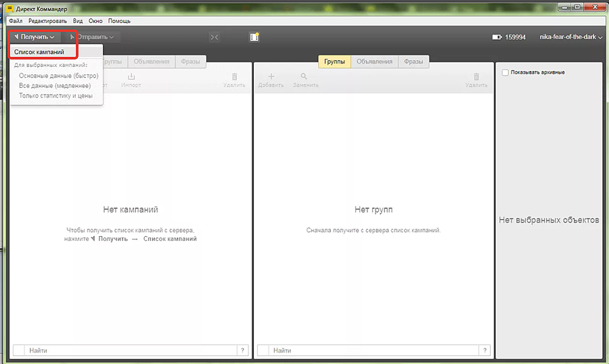Select Список кампаний from the dropdown menu
This screenshot has height=364, width=609.
(x=39, y=51)
